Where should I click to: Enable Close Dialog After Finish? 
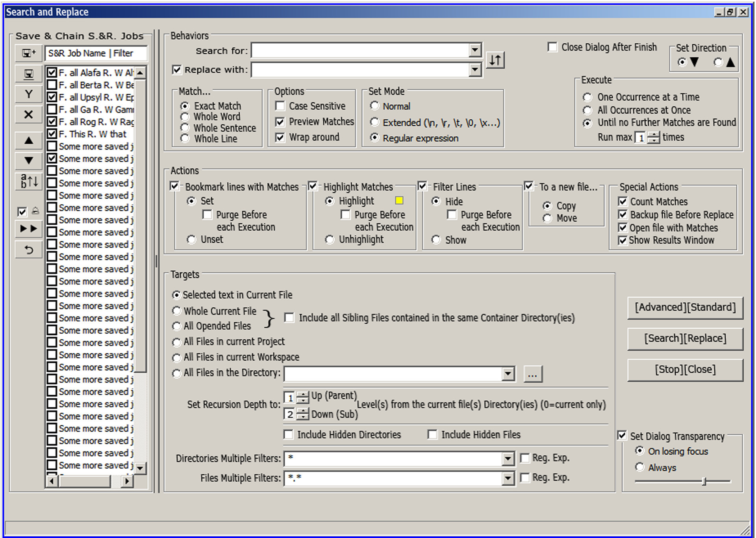click(552, 47)
